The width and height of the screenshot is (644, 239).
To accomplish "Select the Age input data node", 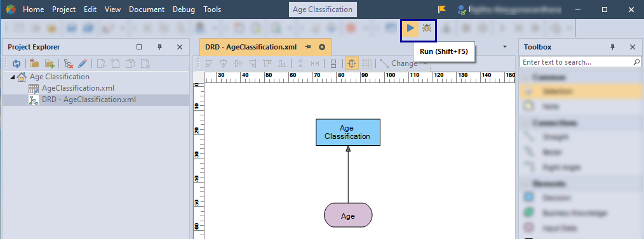I will [348, 215].
